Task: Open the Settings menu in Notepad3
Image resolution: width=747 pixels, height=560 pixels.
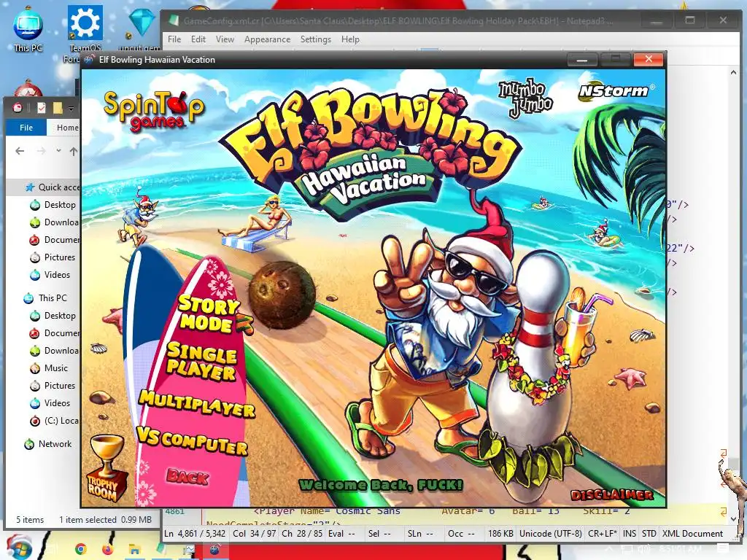Action: tap(315, 39)
